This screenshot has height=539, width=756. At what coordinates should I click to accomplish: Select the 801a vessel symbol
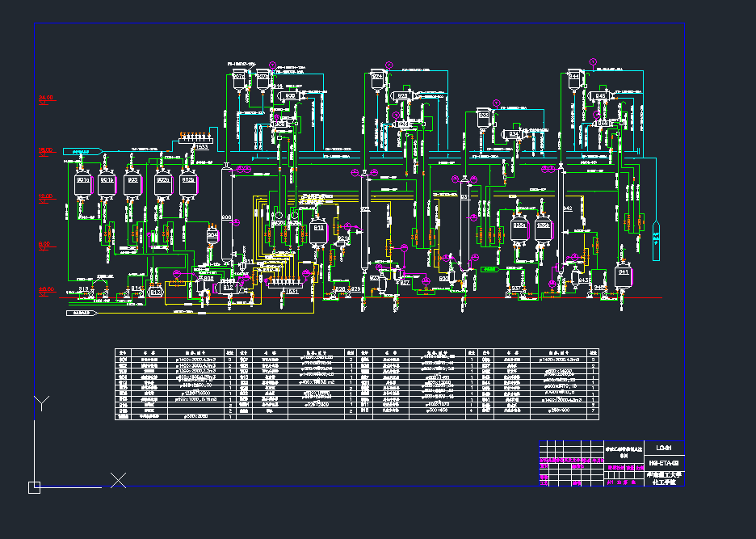[x=82, y=182]
